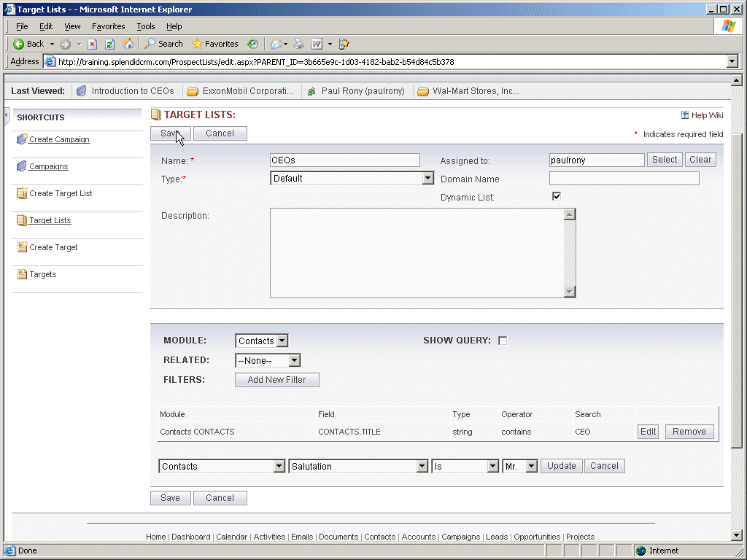Viewport: 747px width, 560px height.
Task: Open the Favorites menu
Action: [108, 26]
